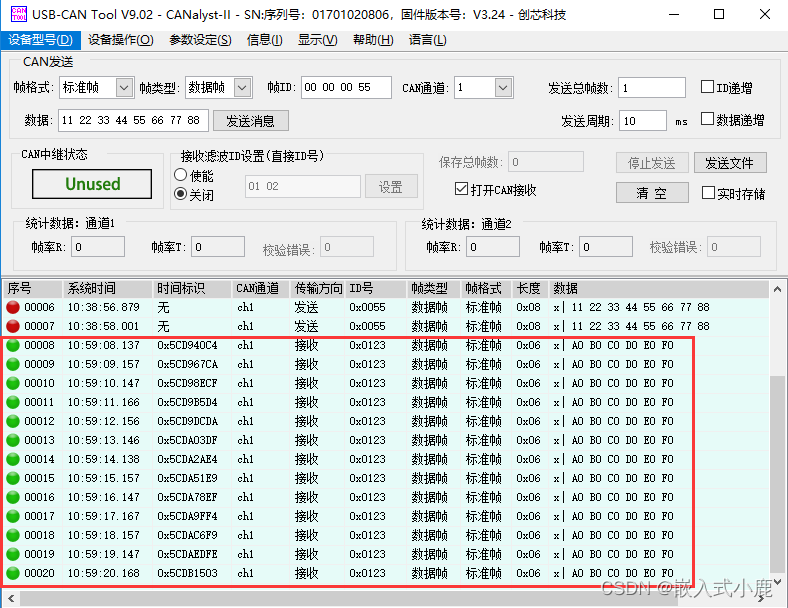This screenshot has width=788, height=608.
Task: Enable the 数据递增 checkbox
Action: (x=707, y=119)
